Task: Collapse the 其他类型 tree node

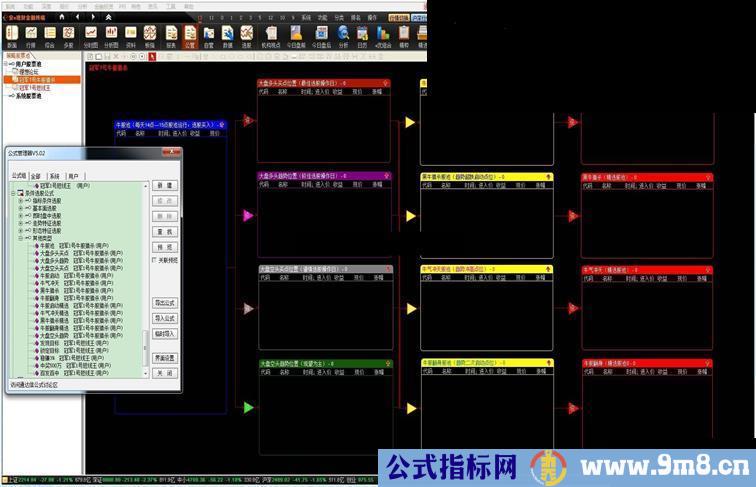Action: [21, 238]
